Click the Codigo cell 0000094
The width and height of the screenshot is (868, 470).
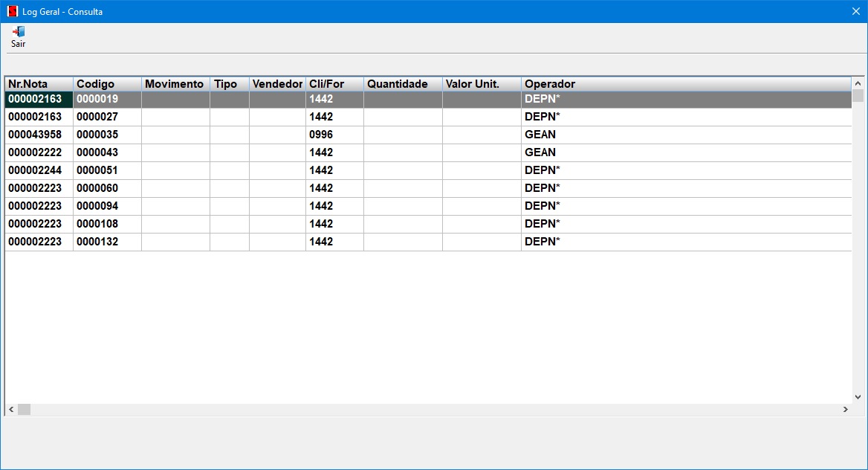coord(108,205)
